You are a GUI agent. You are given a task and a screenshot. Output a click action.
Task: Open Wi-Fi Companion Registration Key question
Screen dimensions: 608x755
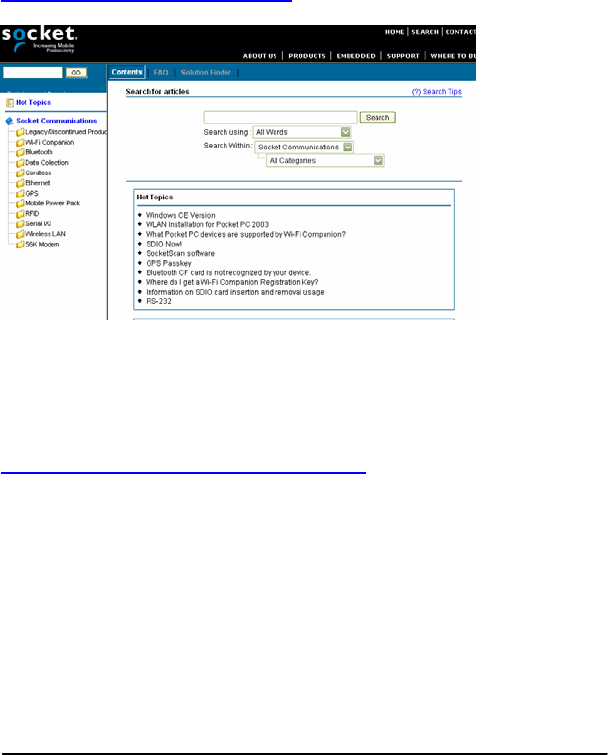pos(232,282)
